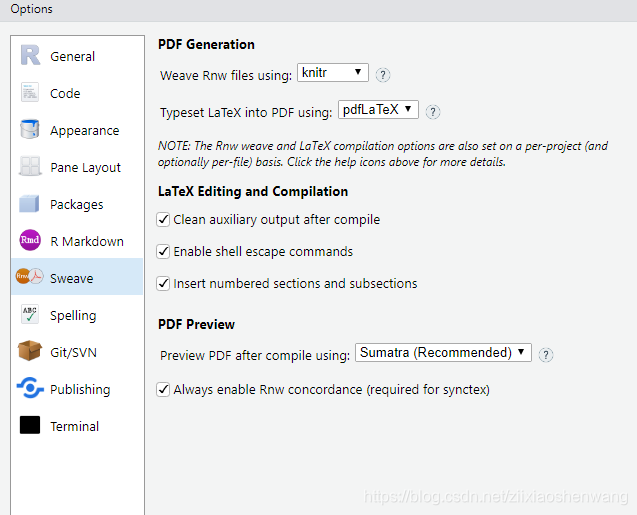Viewport: 637px width, 515px height.
Task: Toggle Always enable Rnw concordance checkbox
Action: point(164,389)
